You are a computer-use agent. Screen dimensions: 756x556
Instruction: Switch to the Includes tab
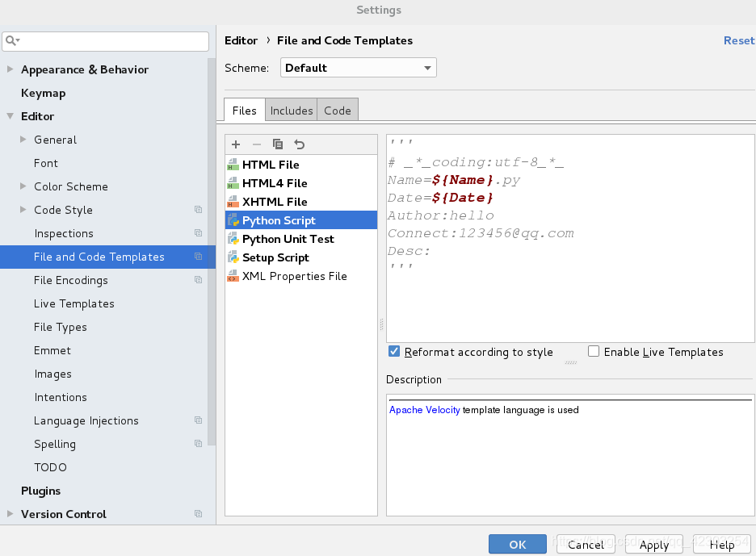tap(292, 111)
